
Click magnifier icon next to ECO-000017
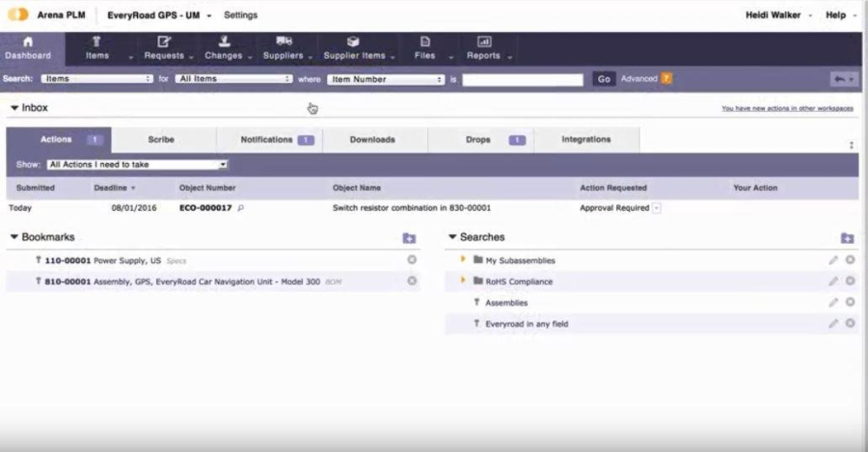[240, 208]
